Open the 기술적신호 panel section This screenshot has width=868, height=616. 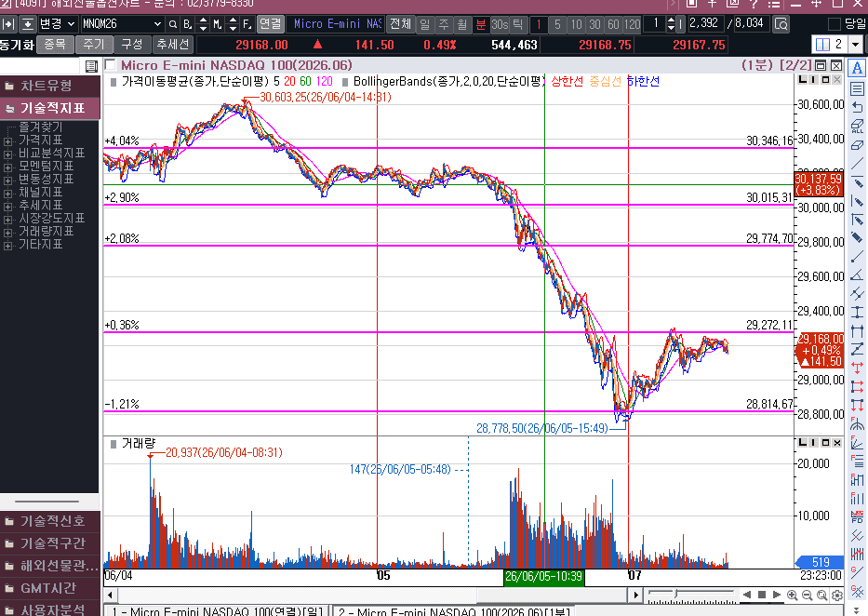click(x=50, y=521)
